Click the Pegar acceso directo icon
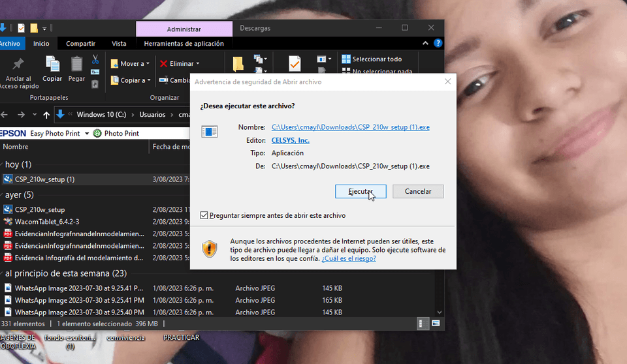 95,84
